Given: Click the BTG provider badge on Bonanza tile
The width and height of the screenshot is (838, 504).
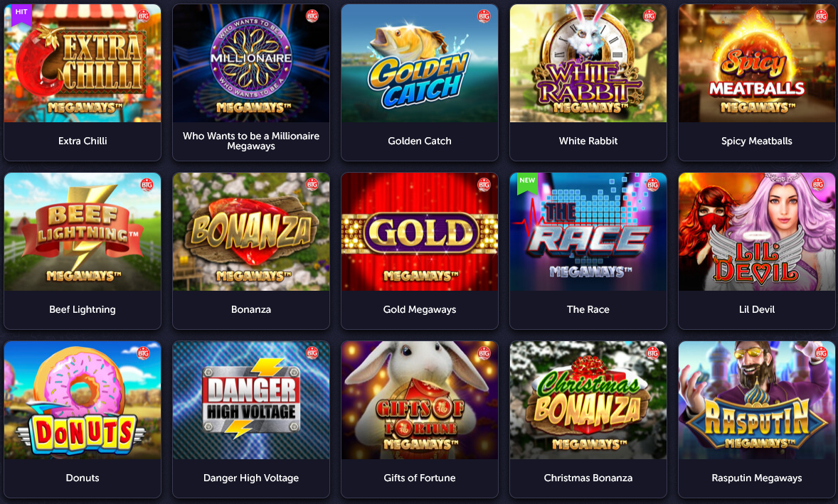Looking at the screenshot, I should coord(312,184).
